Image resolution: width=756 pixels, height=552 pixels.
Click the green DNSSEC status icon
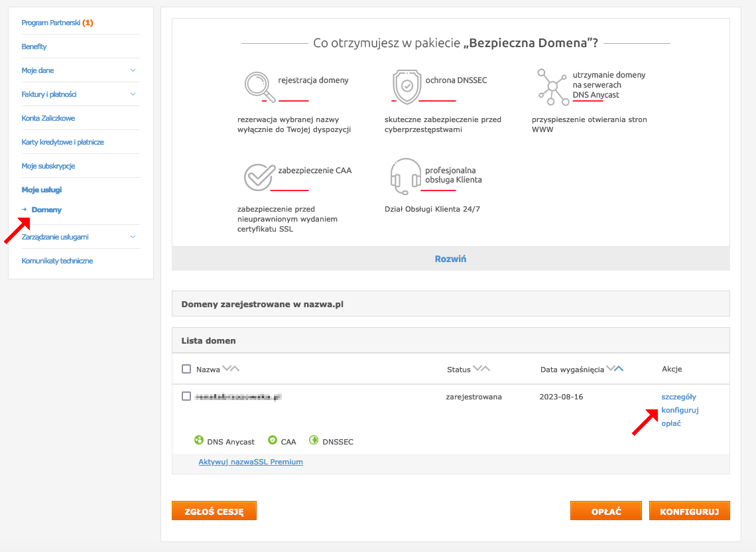[312, 439]
